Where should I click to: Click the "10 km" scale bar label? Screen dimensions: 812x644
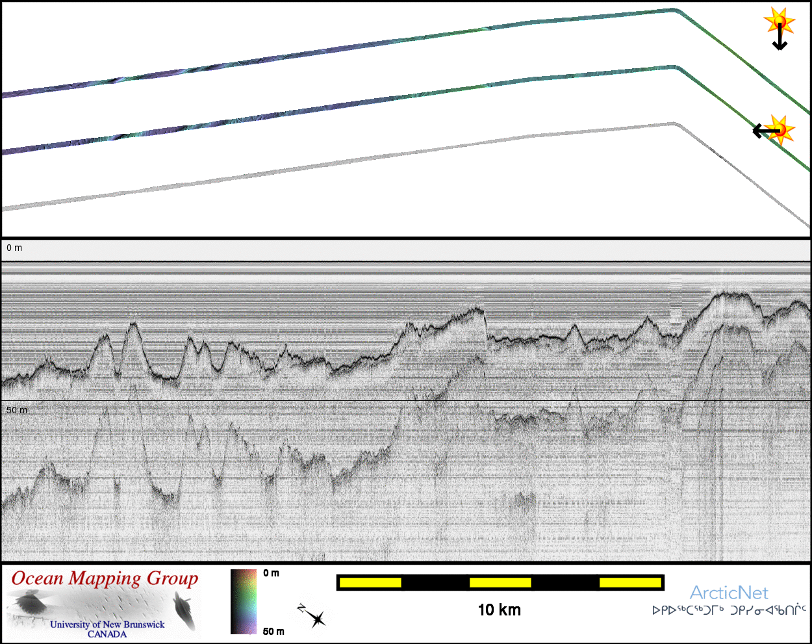(499, 610)
